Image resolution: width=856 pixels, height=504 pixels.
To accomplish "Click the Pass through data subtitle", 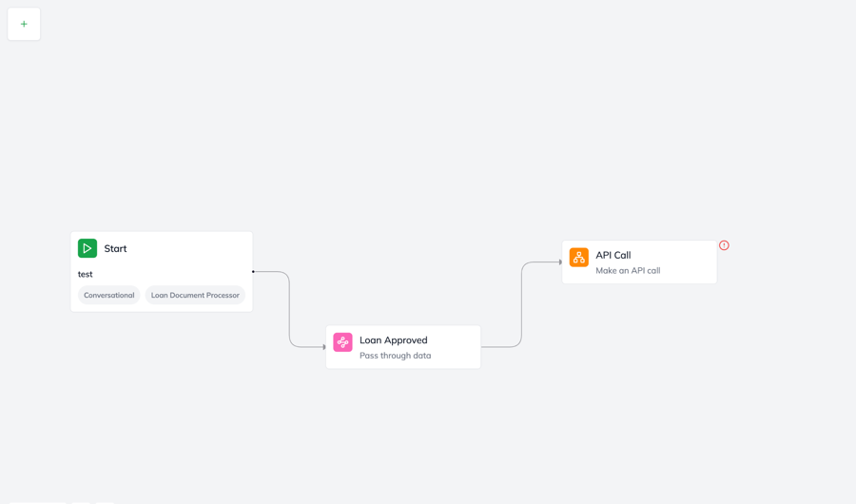I will point(395,356).
